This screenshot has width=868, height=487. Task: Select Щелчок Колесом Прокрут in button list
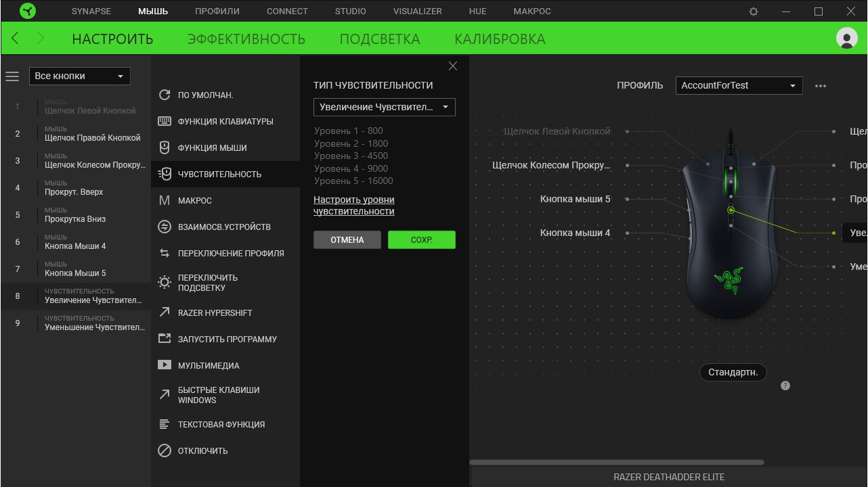pos(75,161)
